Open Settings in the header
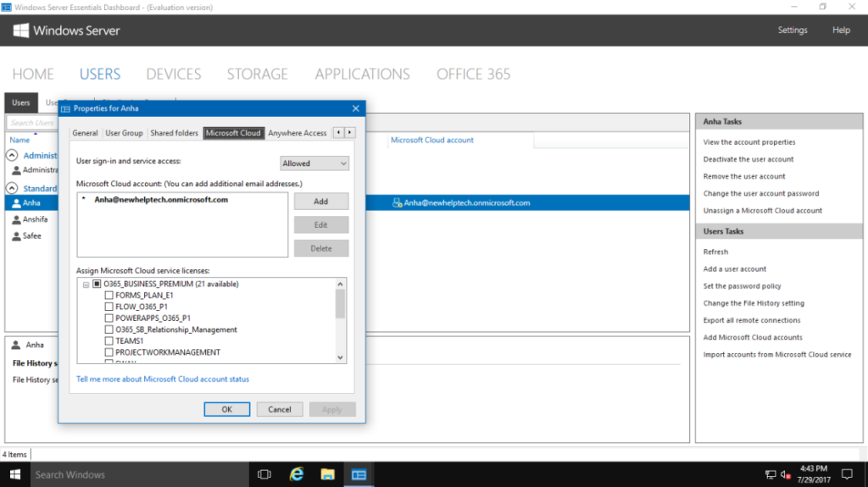Image resolution: width=868 pixels, height=487 pixels. [x=793, y=30]
